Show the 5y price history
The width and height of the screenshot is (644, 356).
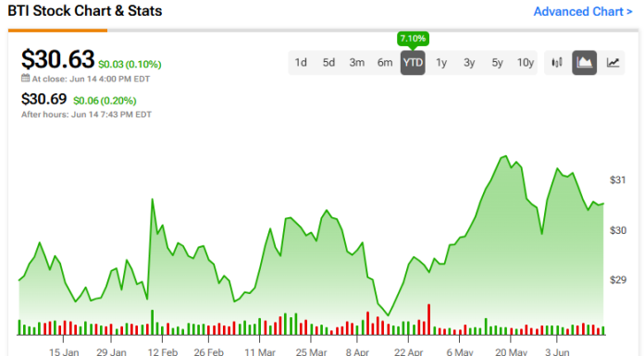(x=497, y=62)
